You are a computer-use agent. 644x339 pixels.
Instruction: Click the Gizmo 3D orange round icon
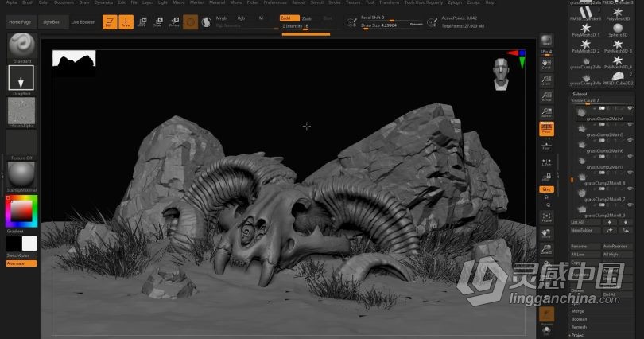click(x=191, y=22)
